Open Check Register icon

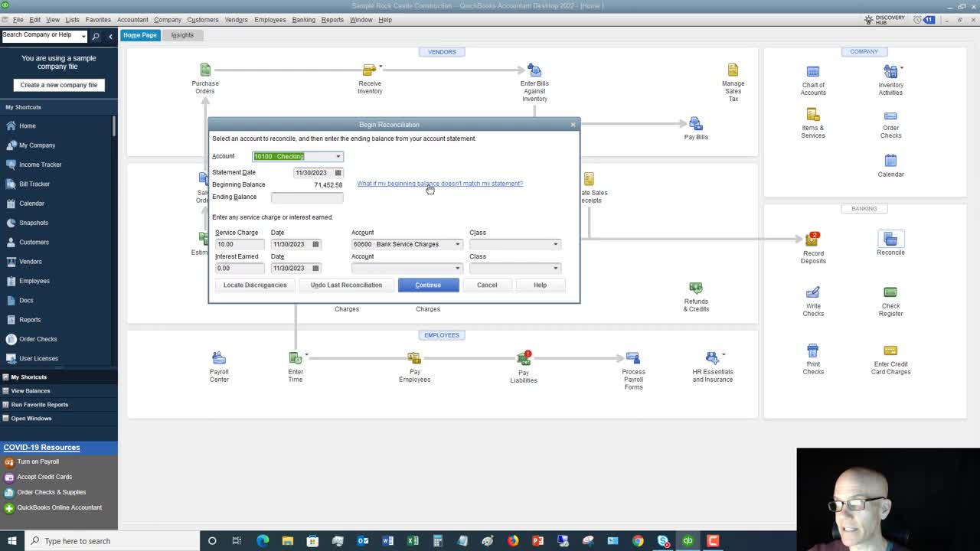pos(890,292)
